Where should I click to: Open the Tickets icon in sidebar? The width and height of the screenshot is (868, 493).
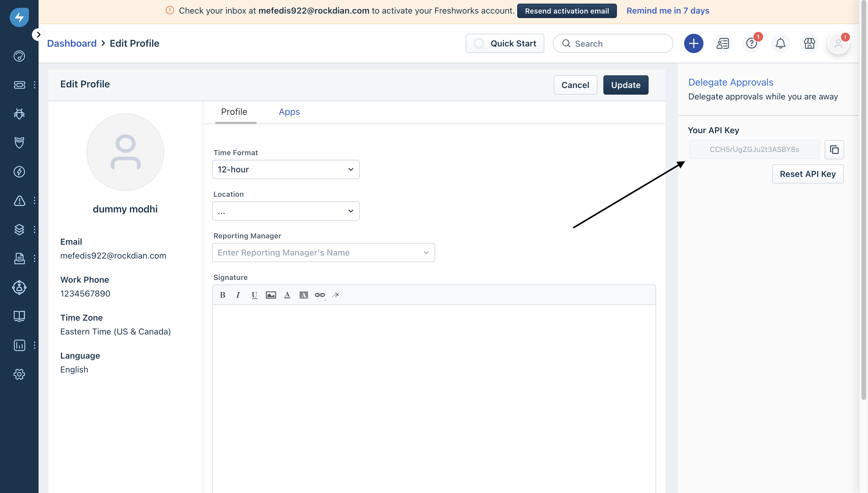pyautogui.click(x=19, y=85)
